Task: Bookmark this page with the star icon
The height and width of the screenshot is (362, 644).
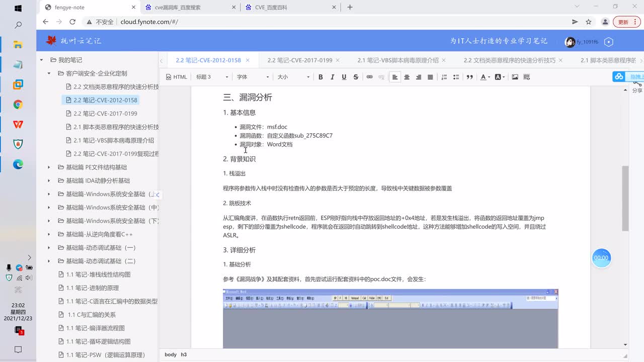Action: point(589,22)
